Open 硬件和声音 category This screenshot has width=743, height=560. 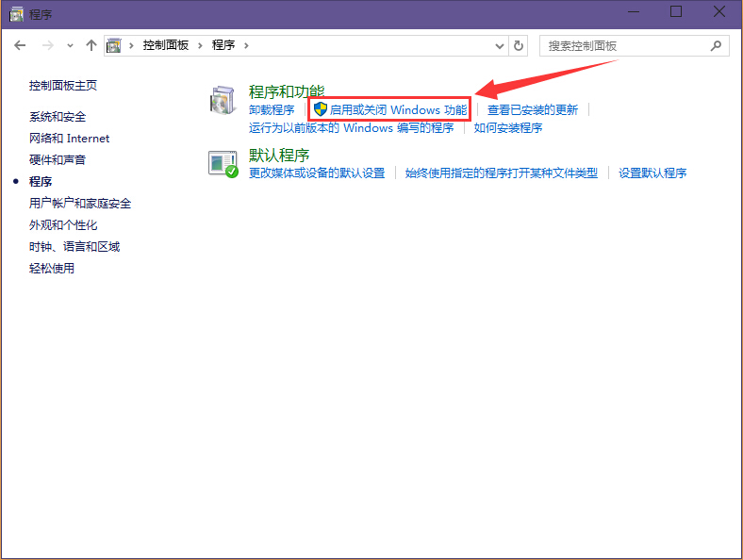tap(58, 160)
